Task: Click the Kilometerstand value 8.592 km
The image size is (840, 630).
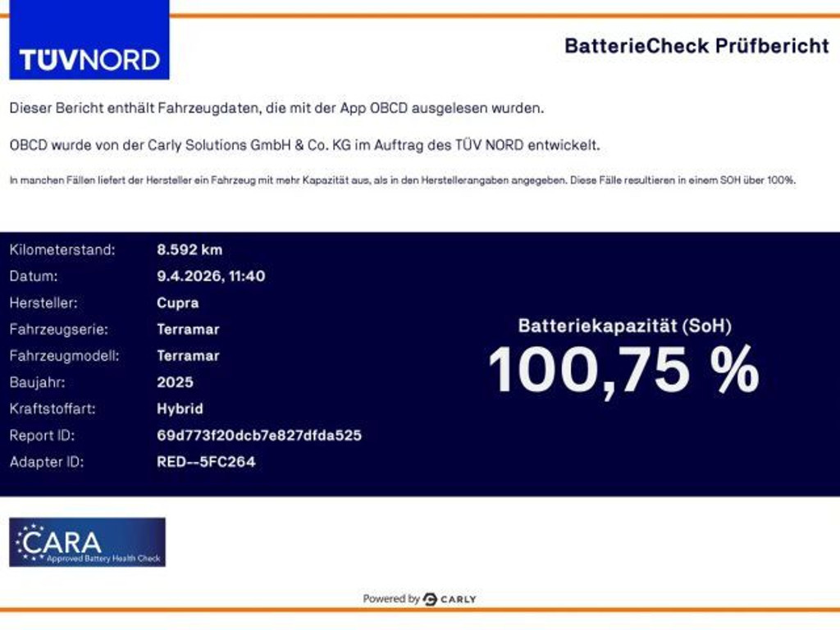Action: pyautogui.click(x=189, y=249)
